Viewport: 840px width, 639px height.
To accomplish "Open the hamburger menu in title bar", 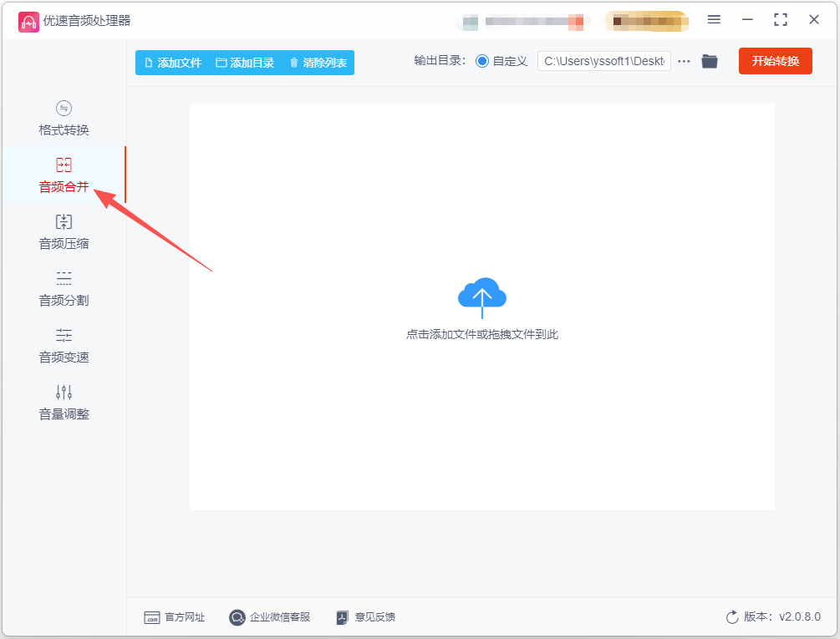I will (x=714, y=20).
